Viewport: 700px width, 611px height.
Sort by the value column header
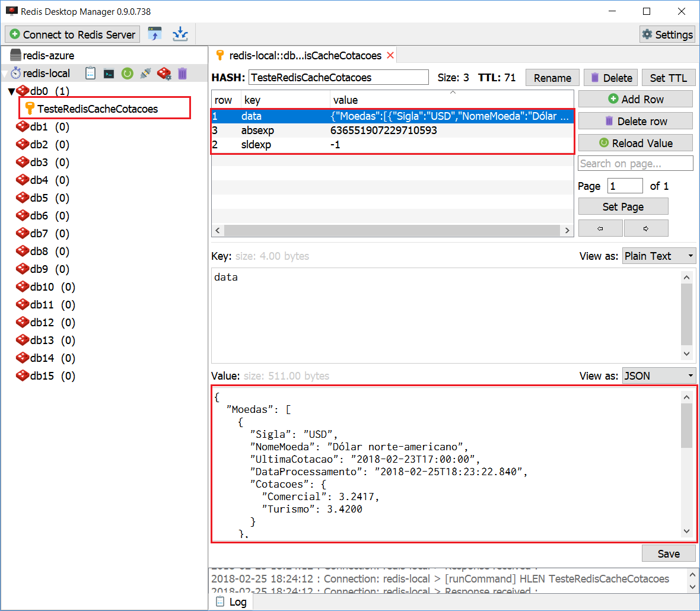(346, 99)
